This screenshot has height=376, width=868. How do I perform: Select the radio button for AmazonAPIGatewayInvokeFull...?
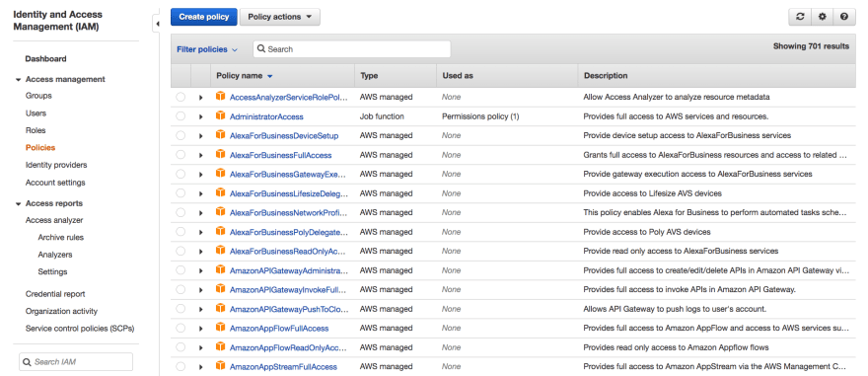[181, 289]
